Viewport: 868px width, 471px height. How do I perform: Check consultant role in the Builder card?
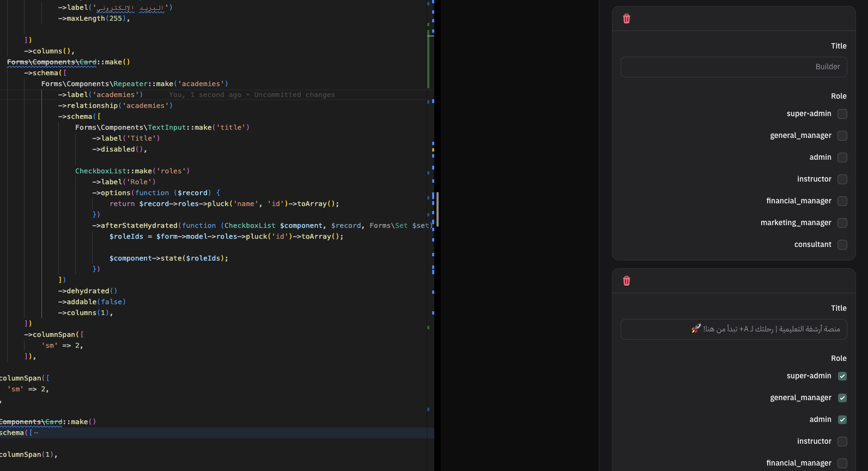(x=842, y=245)
